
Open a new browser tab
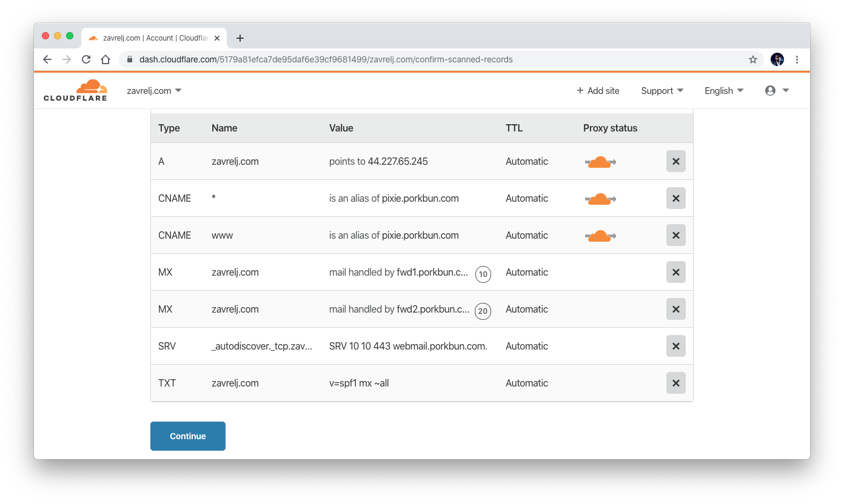pos(240,38)
